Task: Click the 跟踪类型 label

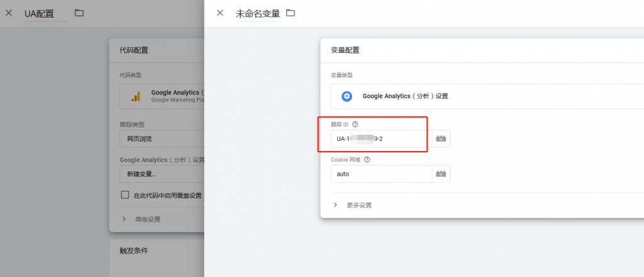Action: pos(132,124)
